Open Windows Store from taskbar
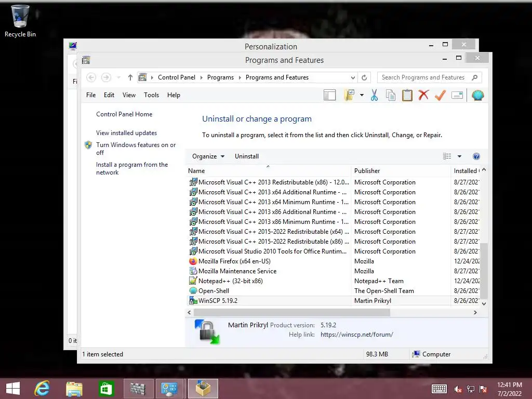Viewport: 532px width, 399px height. click(106, 389)
